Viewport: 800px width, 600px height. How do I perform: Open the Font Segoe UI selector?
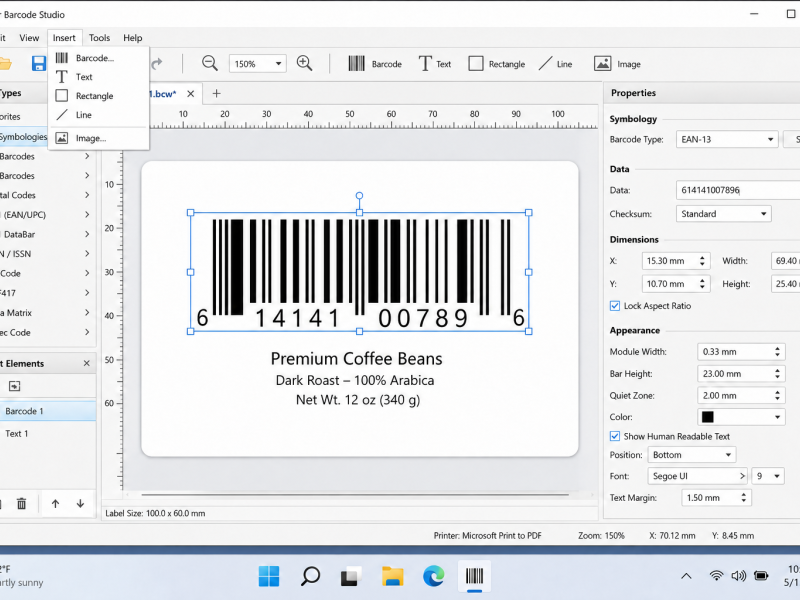click(697, 476)
